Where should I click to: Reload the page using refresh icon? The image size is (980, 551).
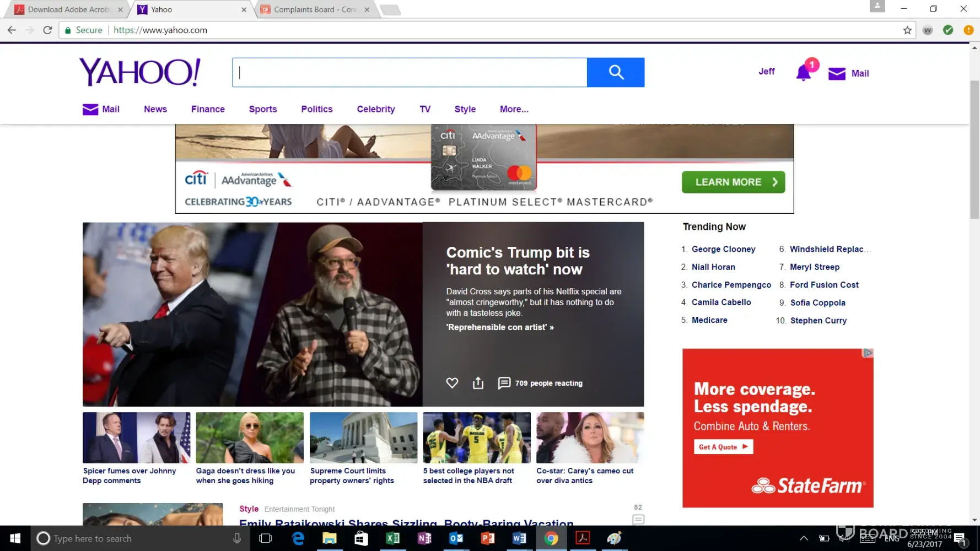48,30
